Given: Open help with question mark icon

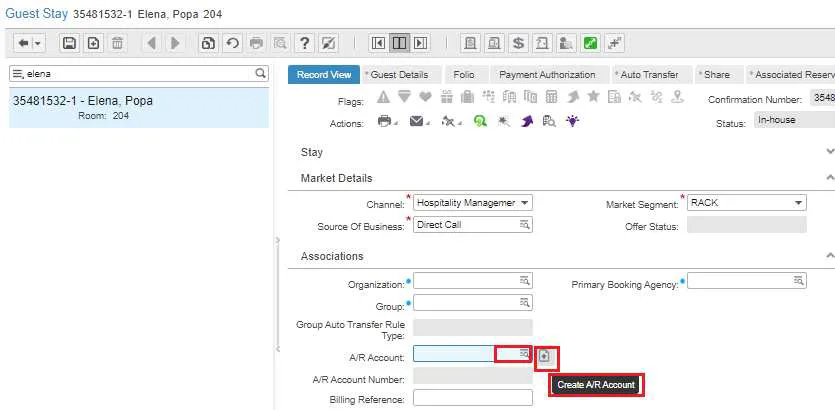Looking at the screenshot, I should pos(305,43).
